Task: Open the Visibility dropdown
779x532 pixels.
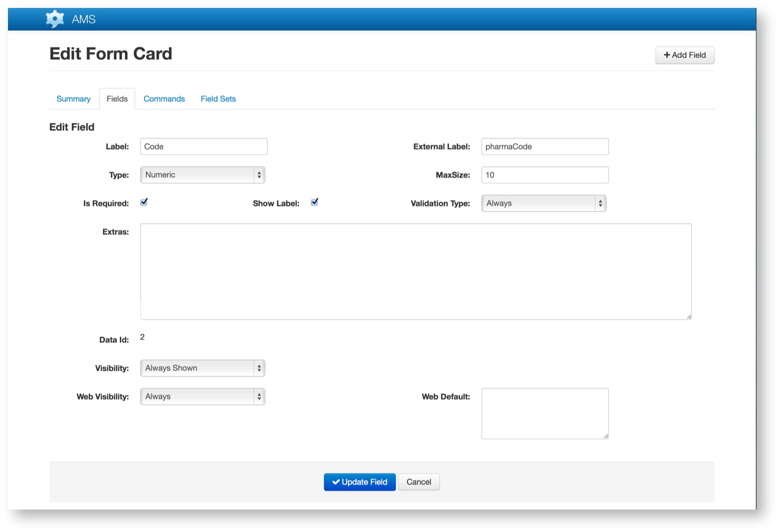Action: click(x=203, y=368)
